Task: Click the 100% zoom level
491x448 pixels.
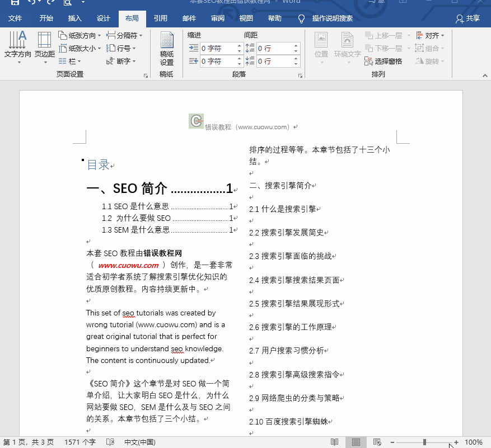Action: click(x=473, y=442)
